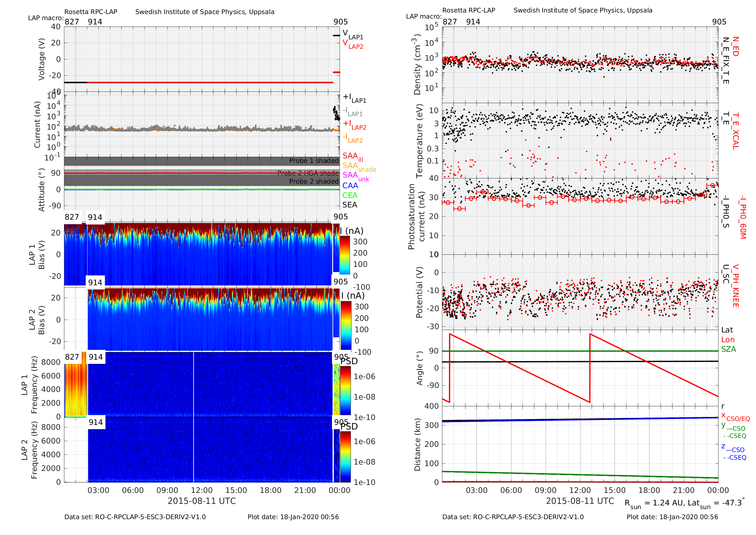This screenshot has width=756, height=535.
Task: Click the N_ED density legend label
Action: coord(735,46)
